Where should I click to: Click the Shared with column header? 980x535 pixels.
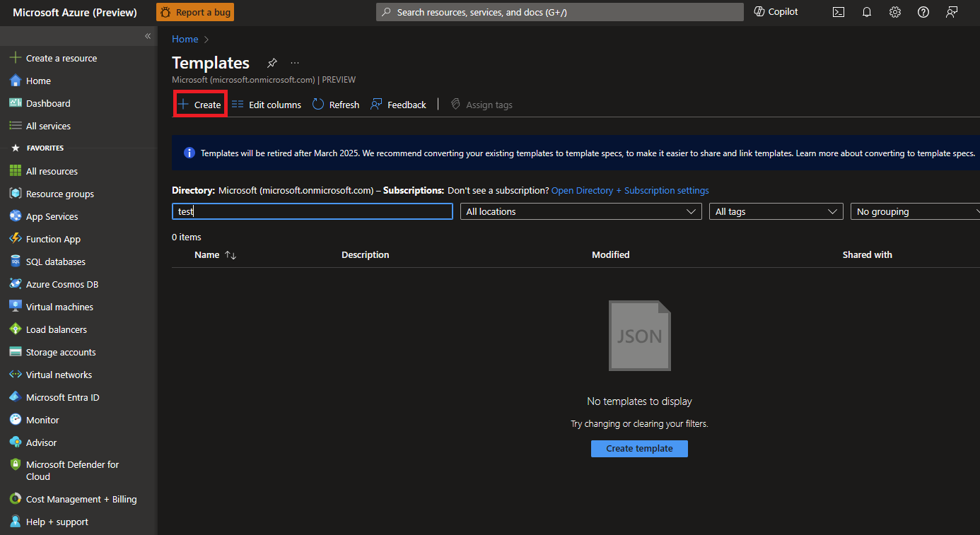(868, 254)
